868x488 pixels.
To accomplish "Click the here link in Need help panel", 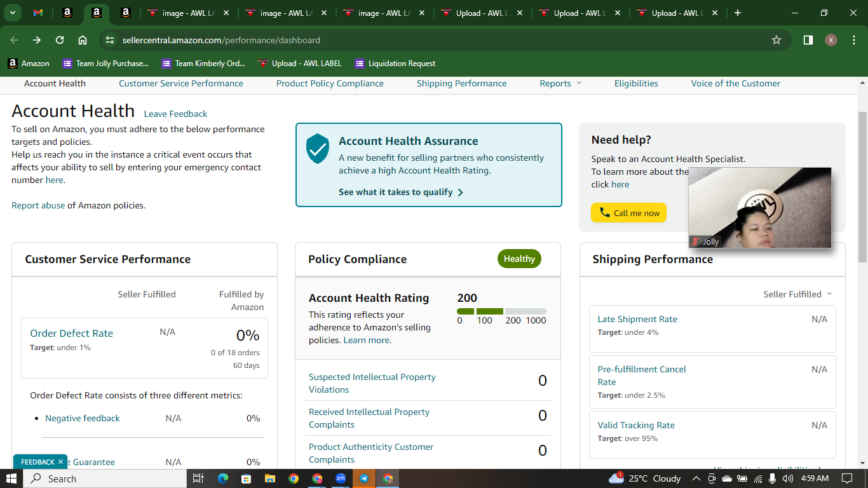I will tap(620, 184).
